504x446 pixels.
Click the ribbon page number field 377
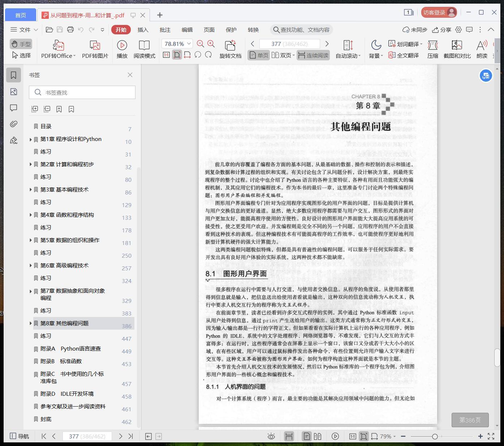pos(289,44)
